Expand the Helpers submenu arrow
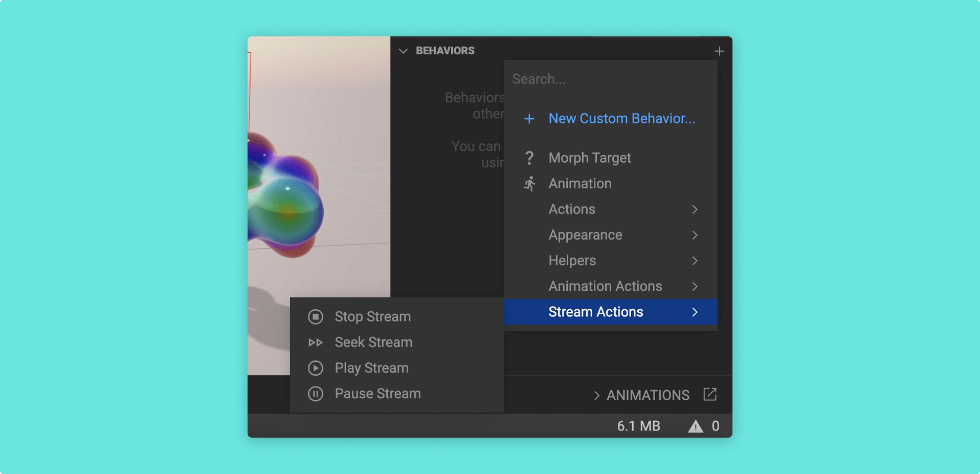This screenshot has height=474, width=980. pos(695,261)
